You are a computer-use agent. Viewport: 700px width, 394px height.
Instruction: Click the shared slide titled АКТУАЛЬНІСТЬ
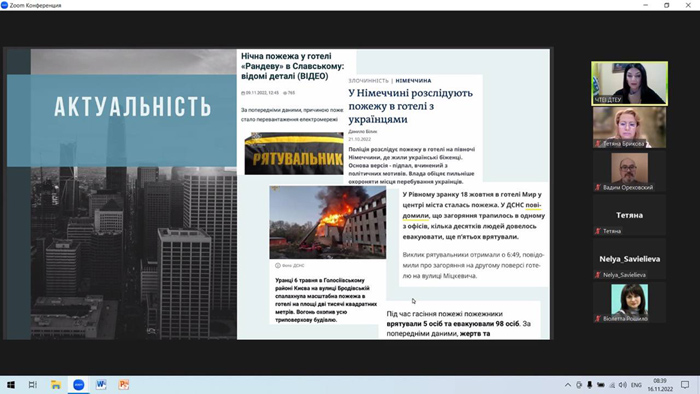click(x=277, y=194)
